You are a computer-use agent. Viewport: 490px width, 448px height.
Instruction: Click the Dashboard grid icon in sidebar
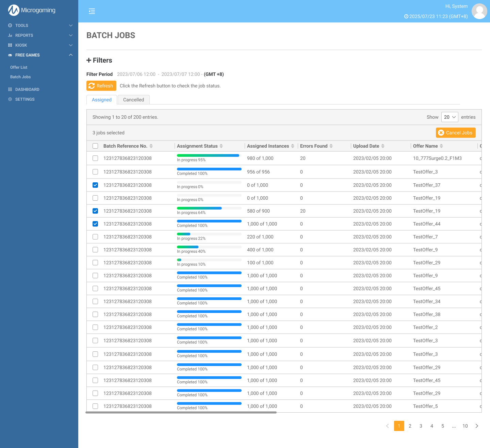click(x=10, y=89)
